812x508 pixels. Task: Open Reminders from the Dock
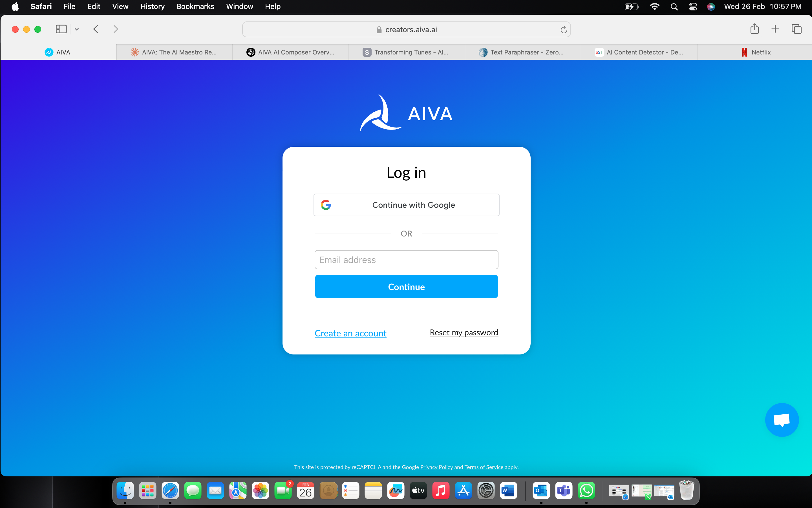351,491
